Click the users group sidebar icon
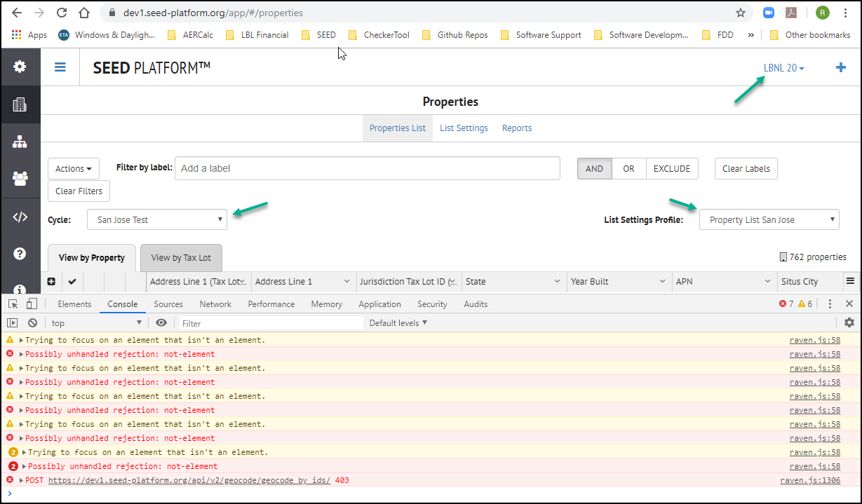 coord(19,178)
